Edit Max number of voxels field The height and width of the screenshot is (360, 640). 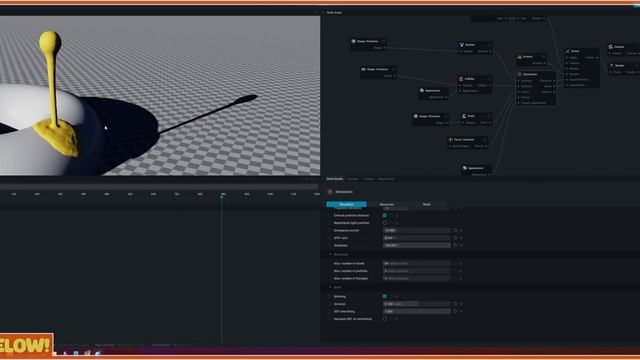pyautogui.click(x=417, y=263)
